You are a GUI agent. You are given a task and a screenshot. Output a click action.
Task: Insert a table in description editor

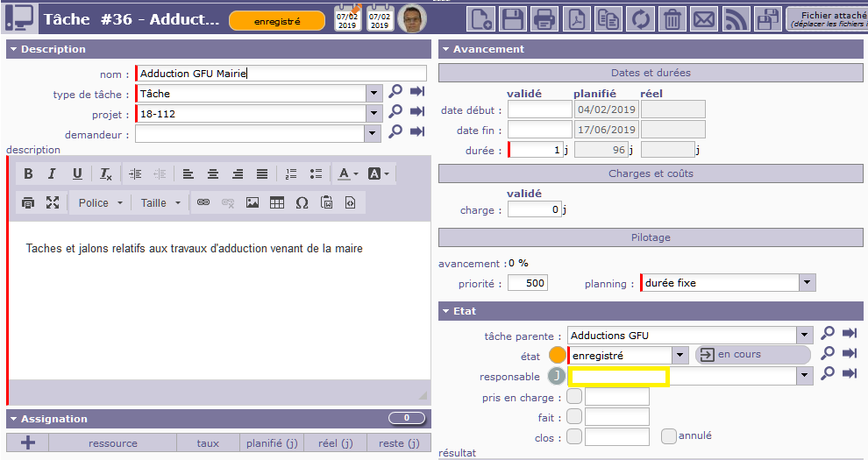277,202
